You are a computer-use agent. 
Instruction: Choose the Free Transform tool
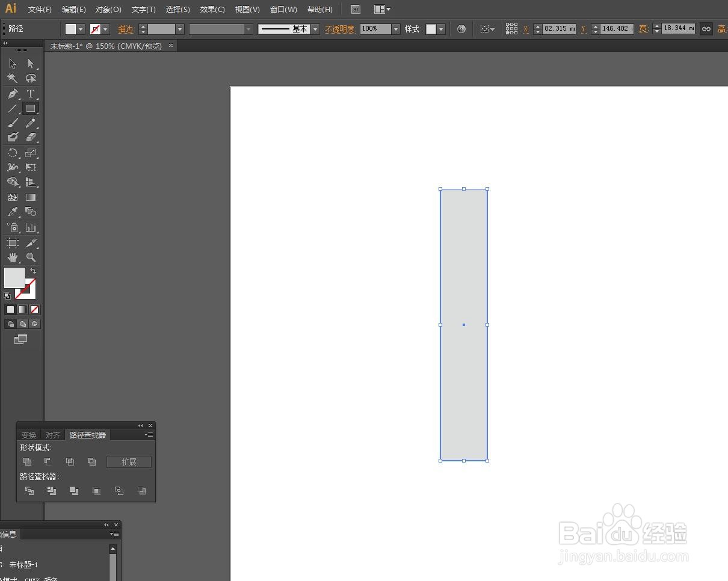click(31, 167)
